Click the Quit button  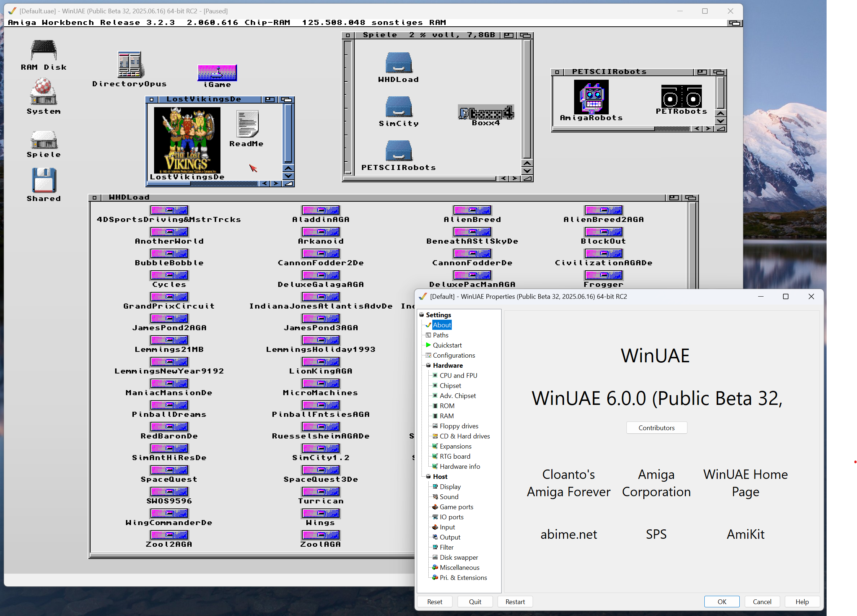475,602
